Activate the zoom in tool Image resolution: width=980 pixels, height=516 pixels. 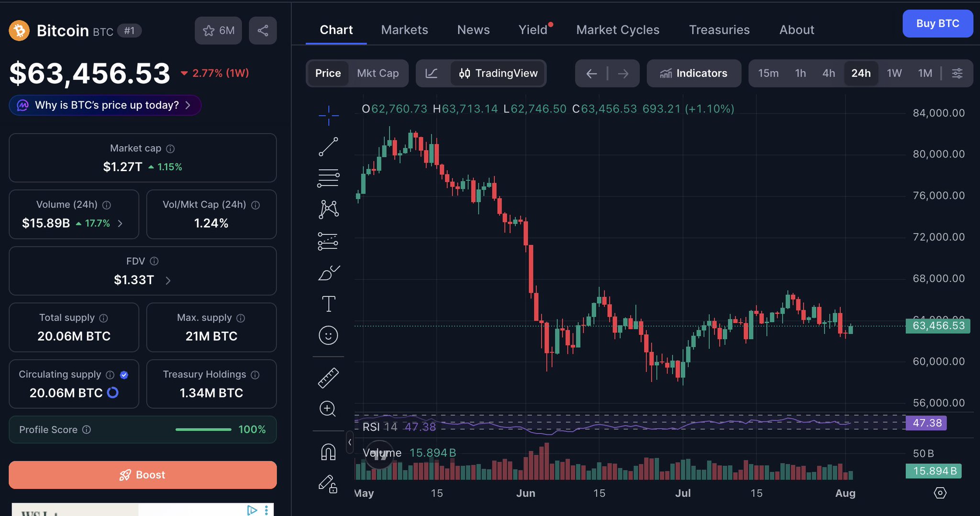tap(328, 409)
